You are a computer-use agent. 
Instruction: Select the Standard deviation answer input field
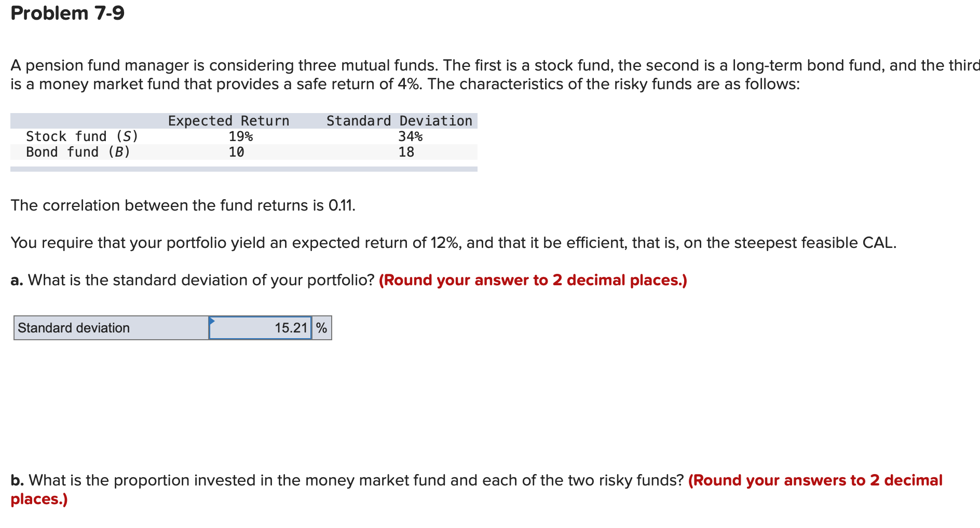tap(260, 327)
